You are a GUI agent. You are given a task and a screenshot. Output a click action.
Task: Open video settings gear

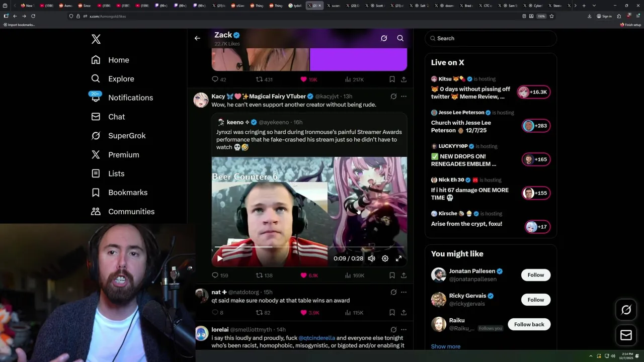coord(385,258)
